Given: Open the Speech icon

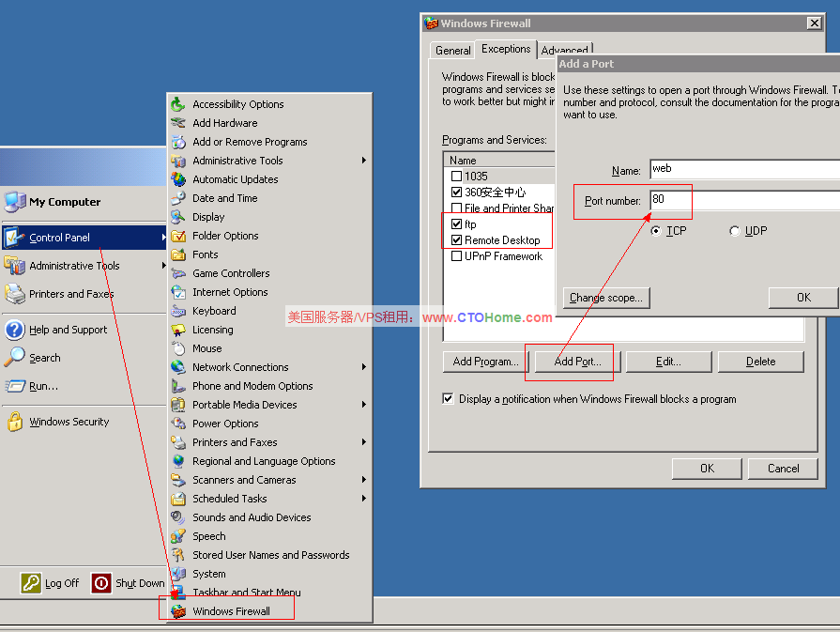Looking at the screenshot, I should pos(178,535).
